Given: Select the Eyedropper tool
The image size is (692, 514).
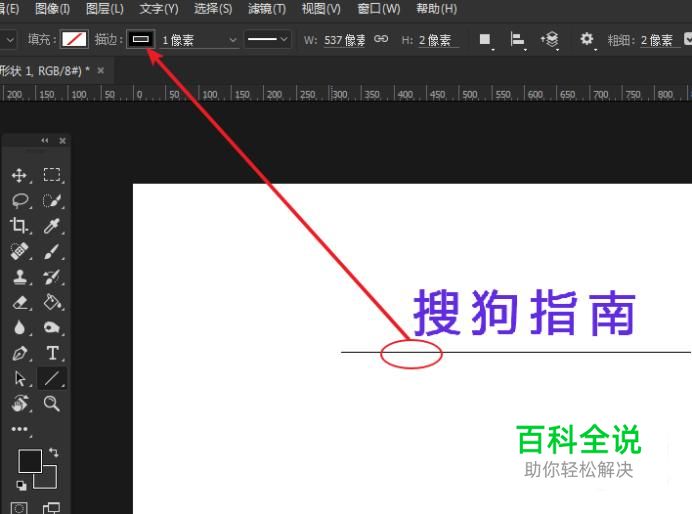Looking at the screenshot, I should (x=52, y=226).
